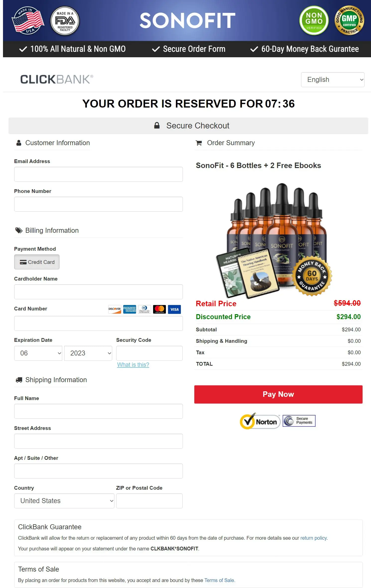This screenshot has height=588, width=371.
Task: Click the red Pay Now button
Action: point(278,394)
